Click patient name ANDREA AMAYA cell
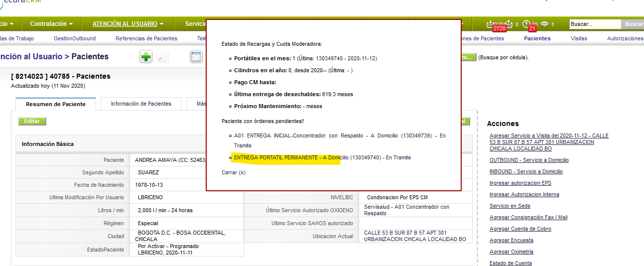Image resolution: width=644 pixels, height=266 pixels. [x=169, y=160]
